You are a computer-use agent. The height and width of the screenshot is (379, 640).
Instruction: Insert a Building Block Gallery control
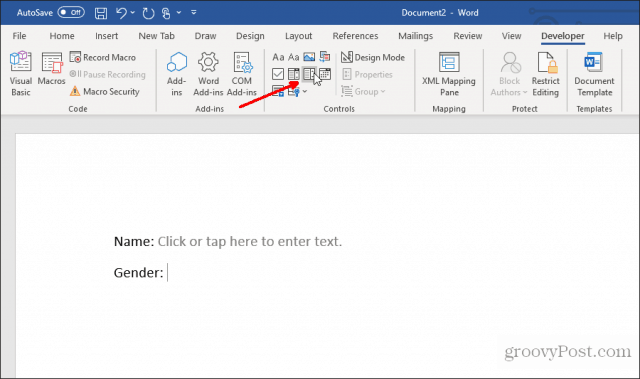[x=325, y=57]
